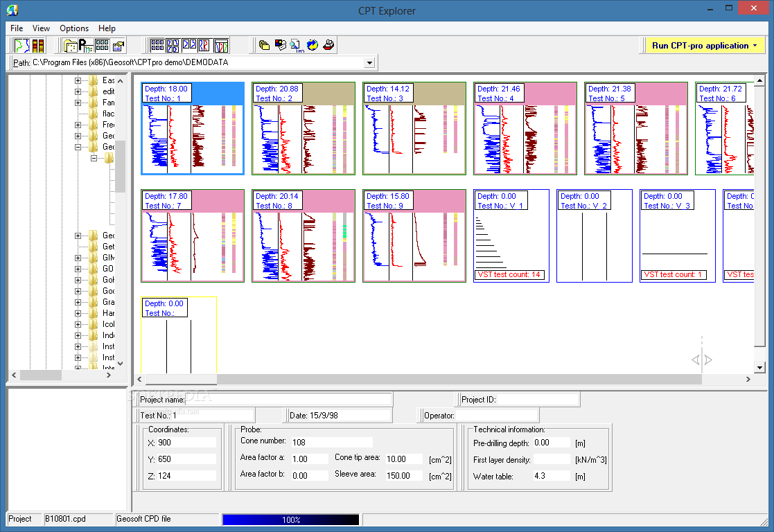Screen dimensions: 774x532
Task: Select Test No. 2 thumbnail, depth 20.88
Action: (303, 128)
